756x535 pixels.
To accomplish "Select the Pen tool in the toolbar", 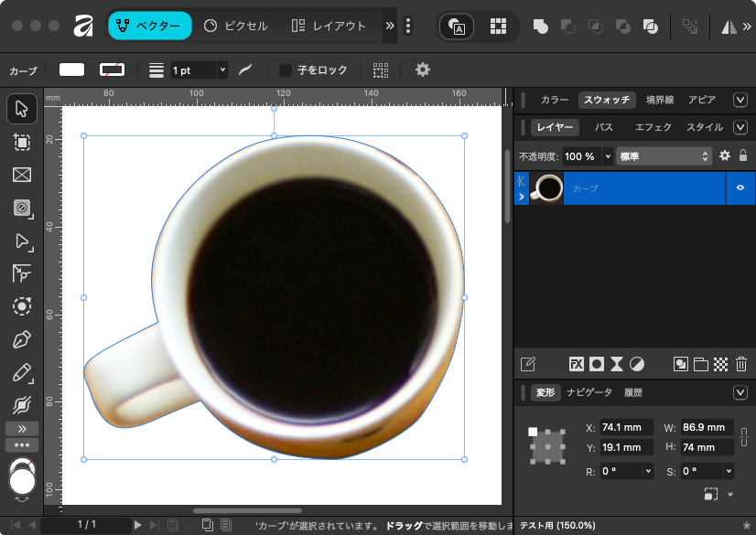I will 22,340.
